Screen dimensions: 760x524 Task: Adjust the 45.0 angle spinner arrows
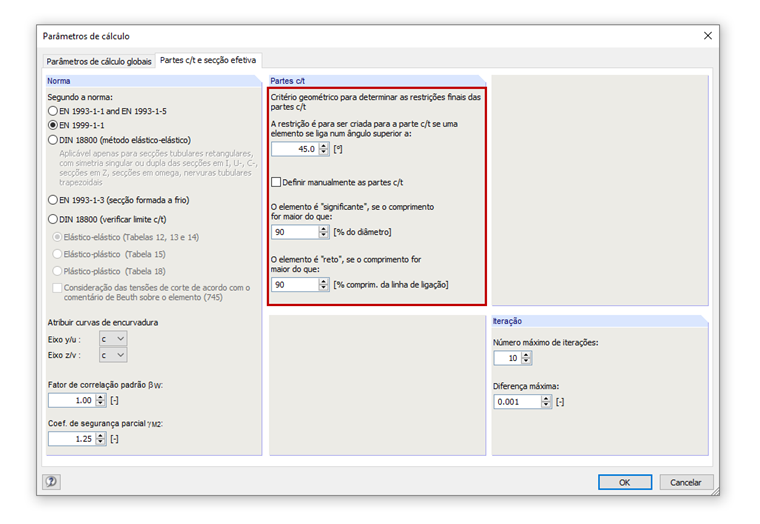click(324, 149)
